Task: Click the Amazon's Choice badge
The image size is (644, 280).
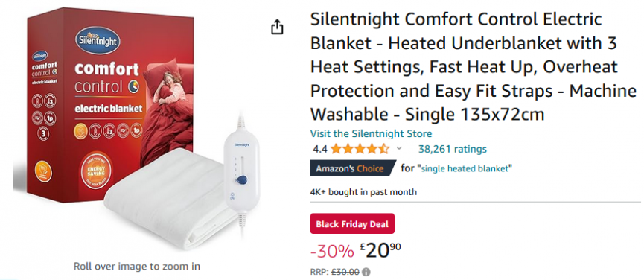Action: click(x=351, y=168)
